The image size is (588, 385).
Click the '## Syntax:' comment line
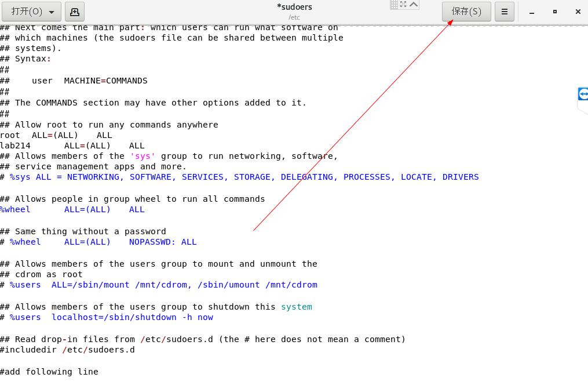[x=25, y=59]
